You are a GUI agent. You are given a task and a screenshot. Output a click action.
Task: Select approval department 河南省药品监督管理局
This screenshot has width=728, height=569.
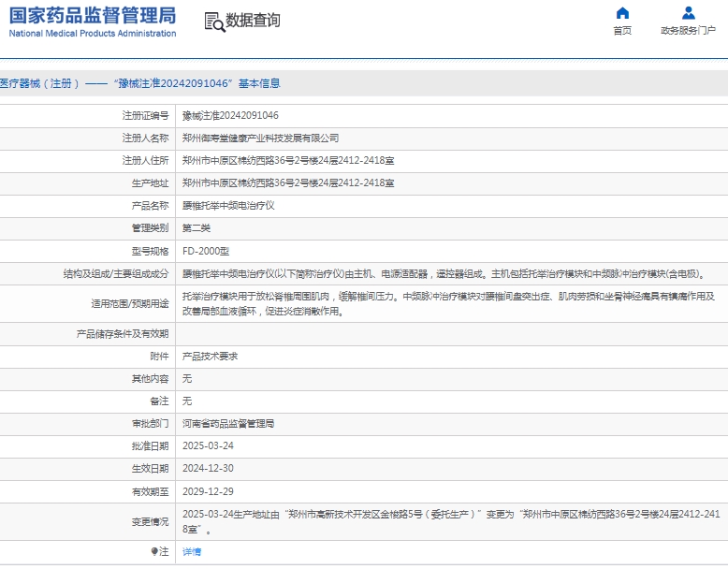click(228, 424)
